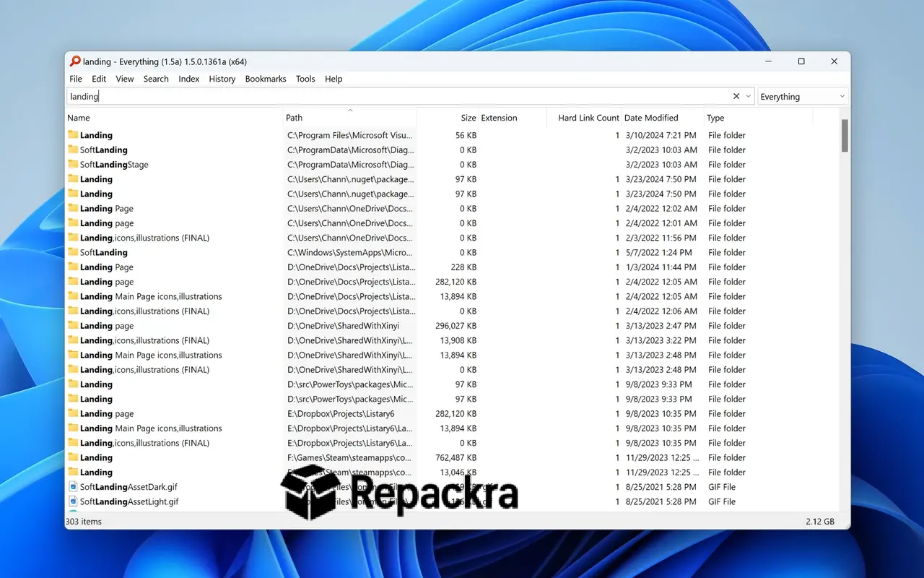This screenshot has height=578, width=924.
Task: Open the Bookmarks menu
Action: coord(266,79)
